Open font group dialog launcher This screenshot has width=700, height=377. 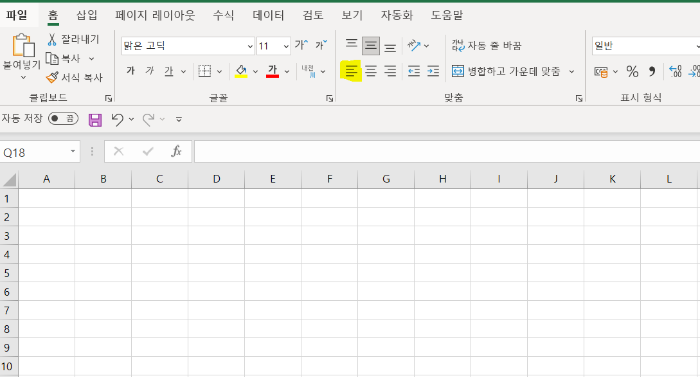(x=329, y=98)
